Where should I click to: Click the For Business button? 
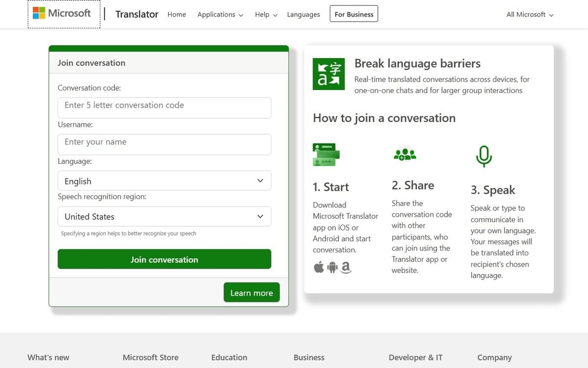(x=354, y=14)
